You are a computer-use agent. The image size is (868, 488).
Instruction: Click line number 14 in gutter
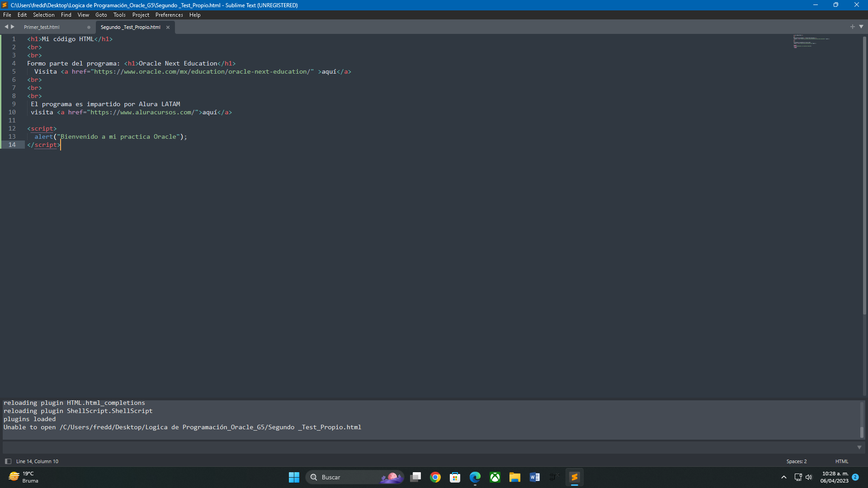[x=12, y=145]
